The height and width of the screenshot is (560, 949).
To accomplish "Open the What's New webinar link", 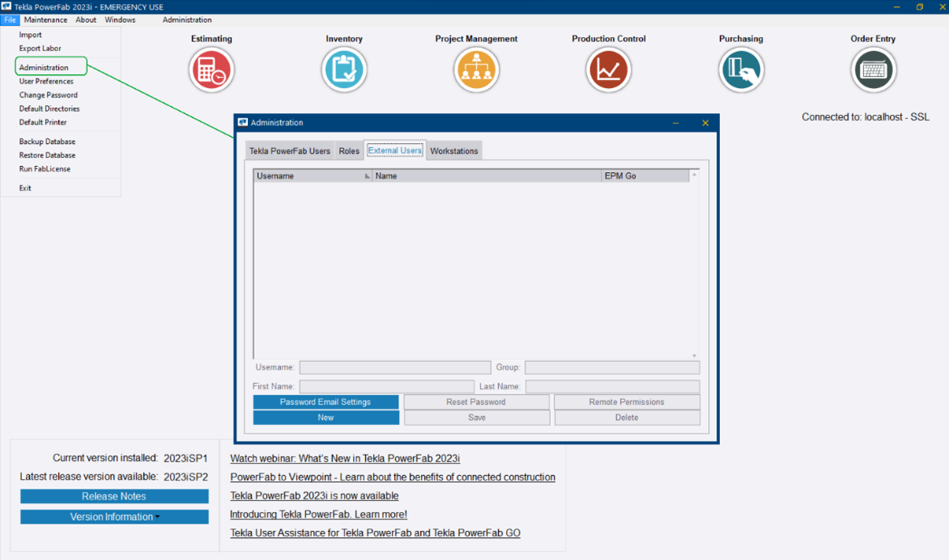I will (345, 459).
